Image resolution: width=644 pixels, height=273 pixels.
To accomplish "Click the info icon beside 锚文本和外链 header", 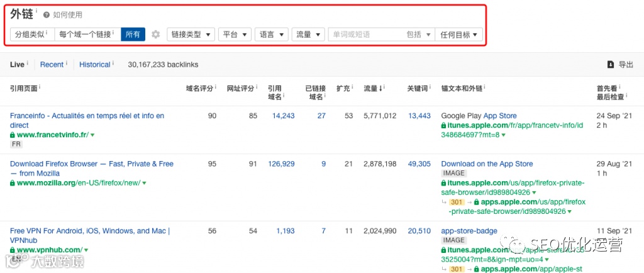I will coord(485,87).
